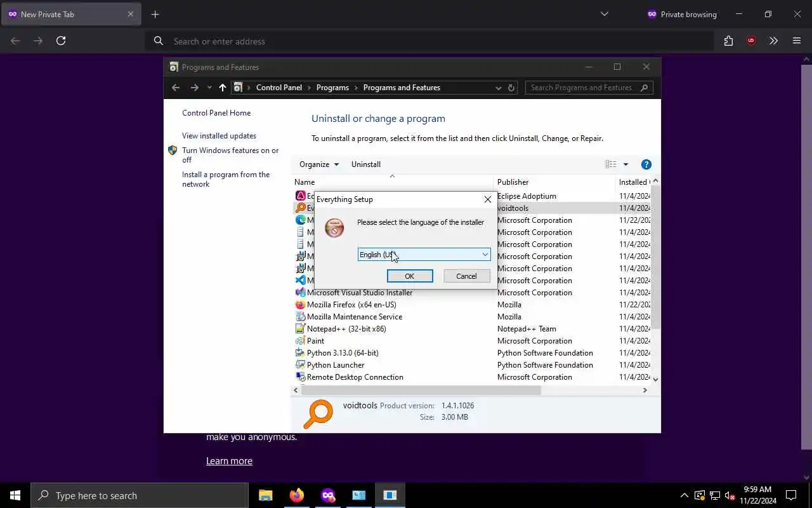The height and width of the screenshot is (508, 812).
Task: Click Programs in the breadcrumb path
Action: (x=332, y=88)
